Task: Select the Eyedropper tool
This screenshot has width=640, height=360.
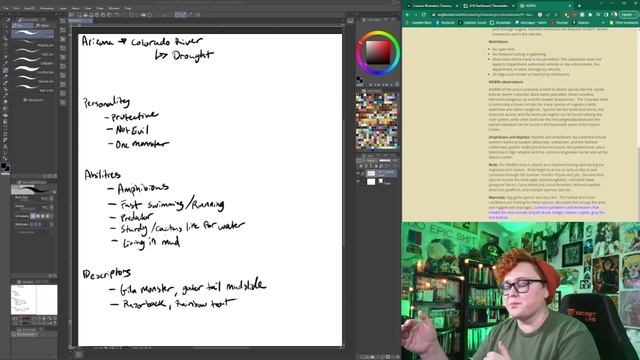Action: (5, 64)
